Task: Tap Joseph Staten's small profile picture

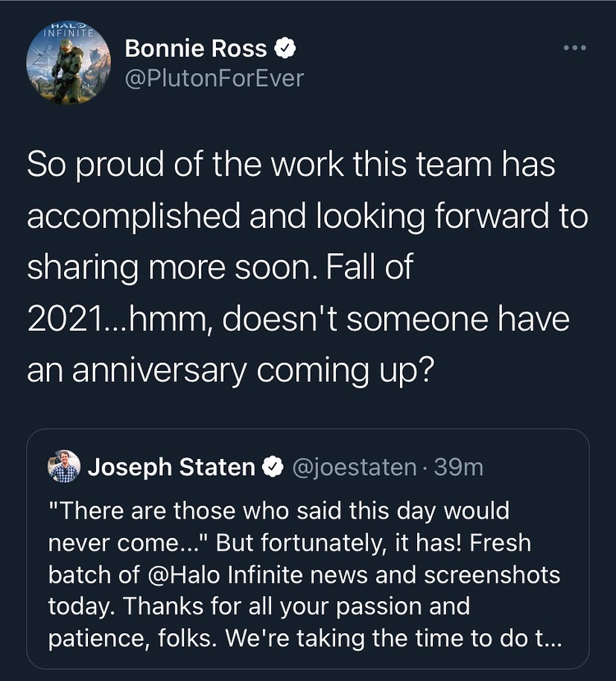Action: coord(63,466)
